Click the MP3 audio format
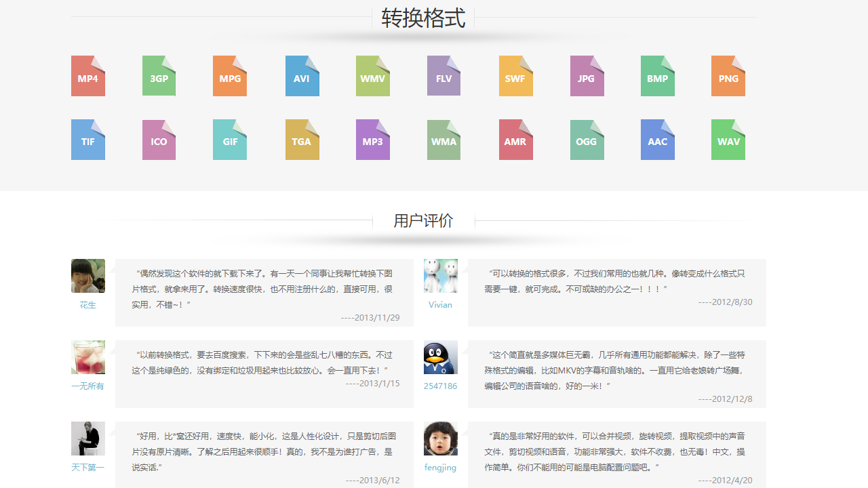 372,140
